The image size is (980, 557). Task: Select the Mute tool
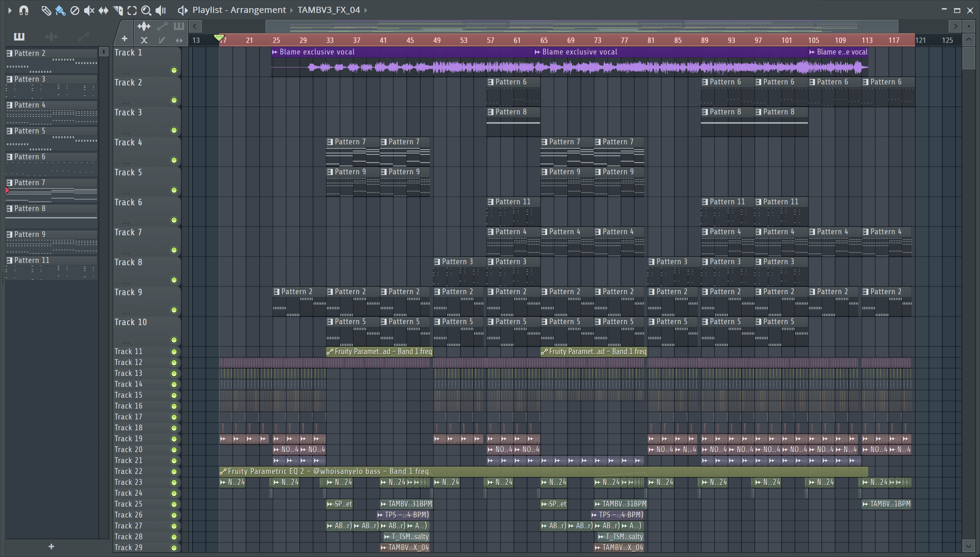coord(89,10)
